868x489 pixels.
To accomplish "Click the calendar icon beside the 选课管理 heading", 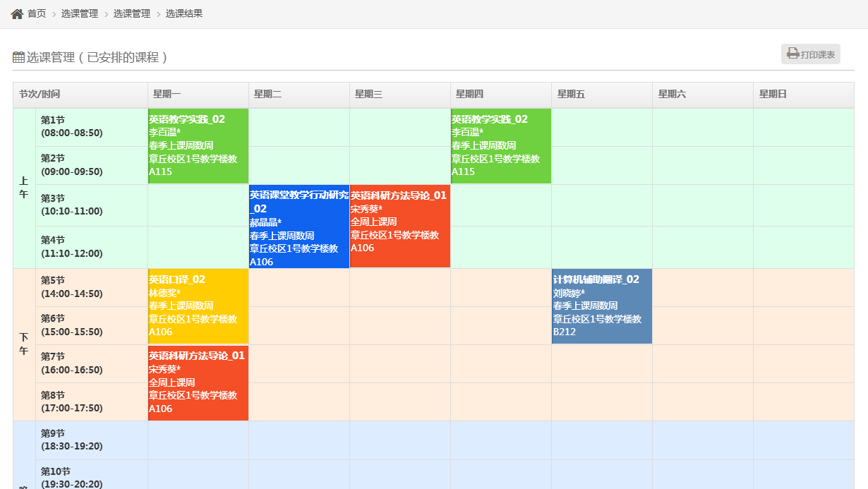I will coord(19,57).
